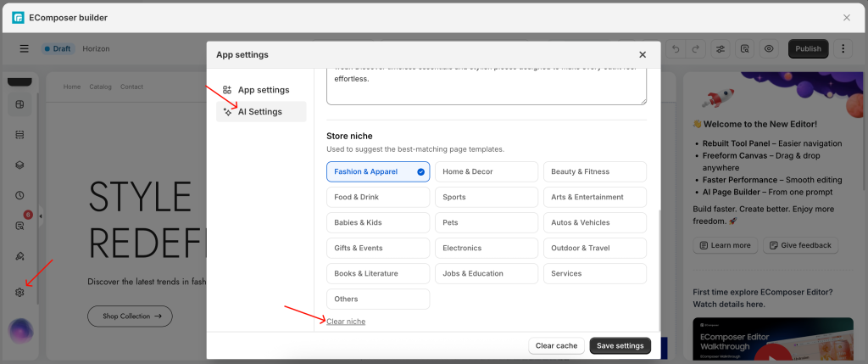Open the elements grid icon in left sidebar
This screenshot has width=868, height=364.
tap(20, 104)
